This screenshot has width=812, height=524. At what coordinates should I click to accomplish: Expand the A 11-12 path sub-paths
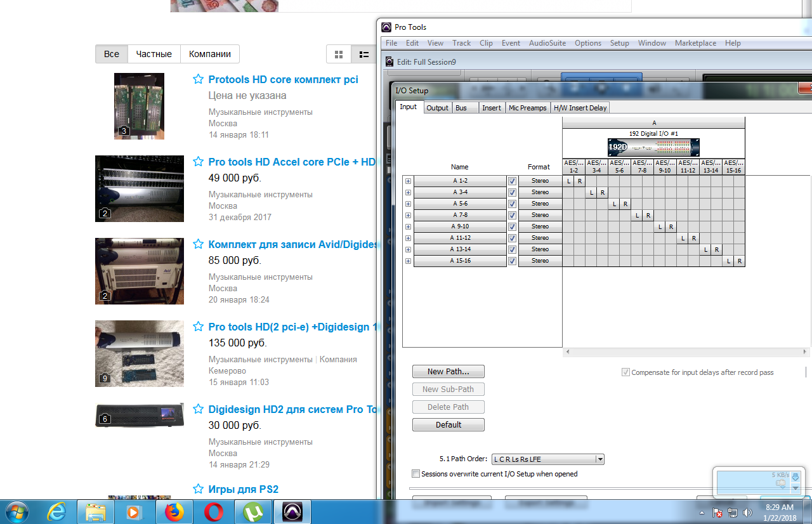point(408,238)
